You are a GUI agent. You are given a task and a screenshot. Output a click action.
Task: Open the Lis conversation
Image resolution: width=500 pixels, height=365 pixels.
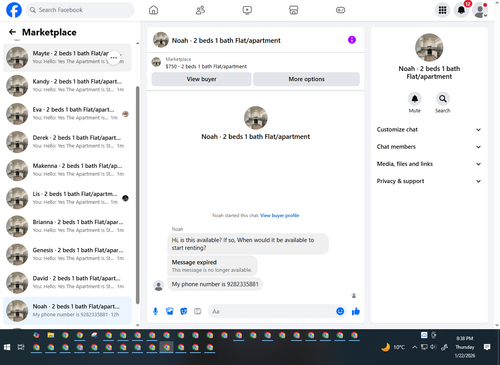tap(67, 198)
